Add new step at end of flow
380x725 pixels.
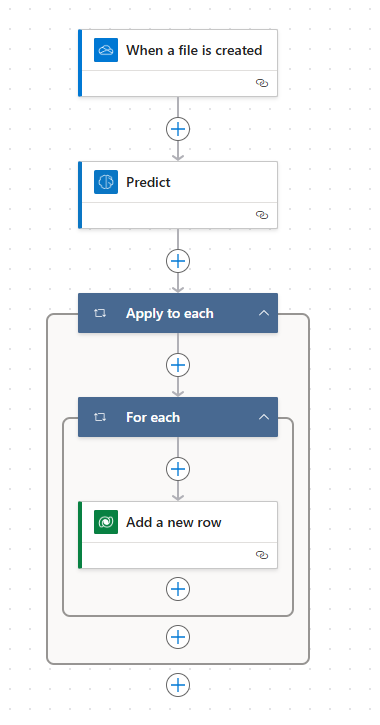point(178,685)
